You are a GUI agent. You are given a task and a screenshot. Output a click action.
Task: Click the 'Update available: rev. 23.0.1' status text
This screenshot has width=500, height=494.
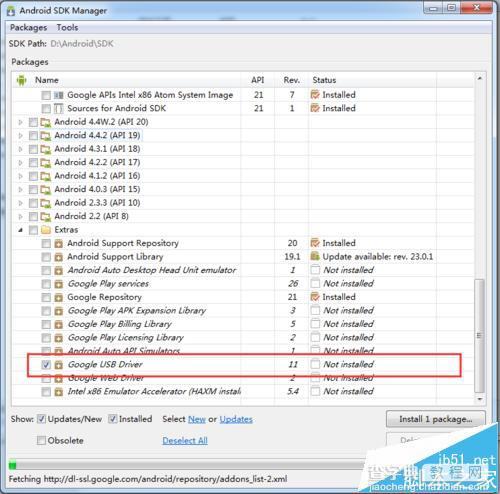coord(378,257)
